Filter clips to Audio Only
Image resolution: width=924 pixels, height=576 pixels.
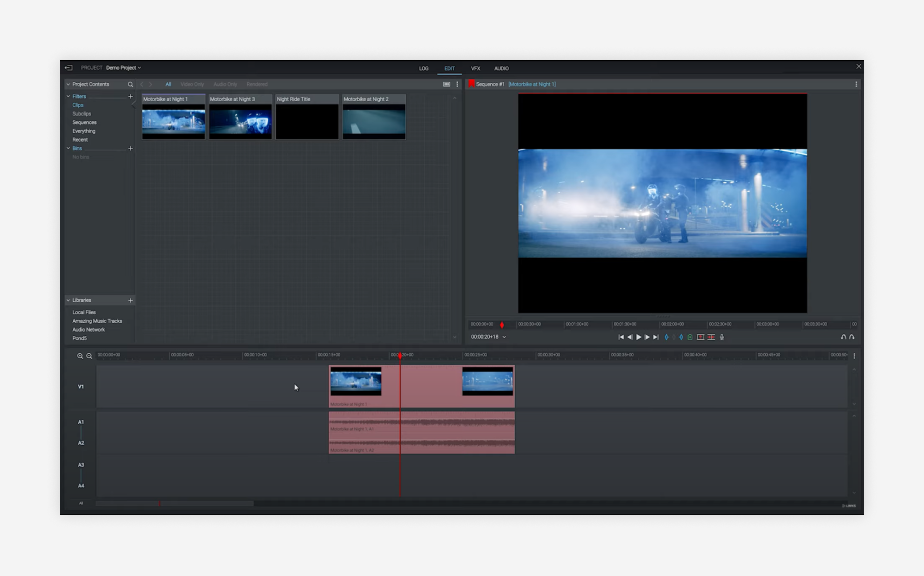(x=225, y=84)
